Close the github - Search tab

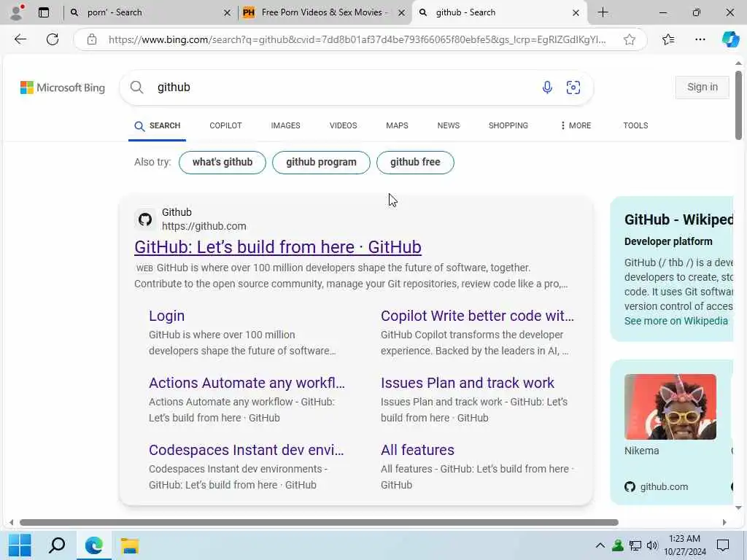click(x=576, y=13)
